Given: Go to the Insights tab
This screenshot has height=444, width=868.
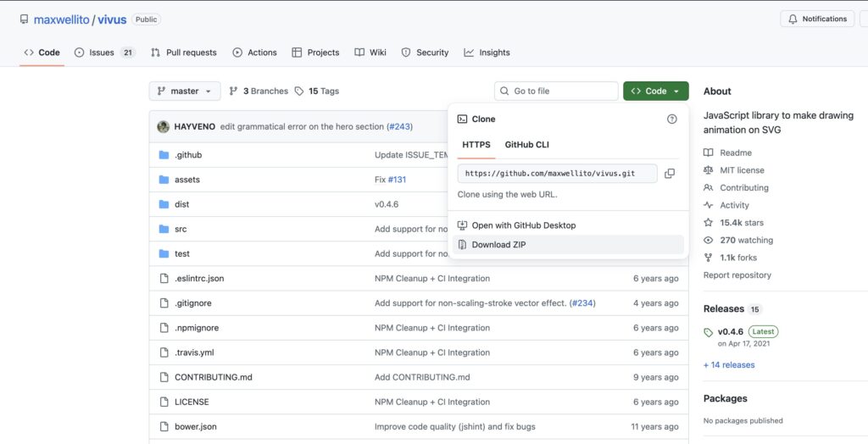Looking at the screenshot, I should coord(487,53).
